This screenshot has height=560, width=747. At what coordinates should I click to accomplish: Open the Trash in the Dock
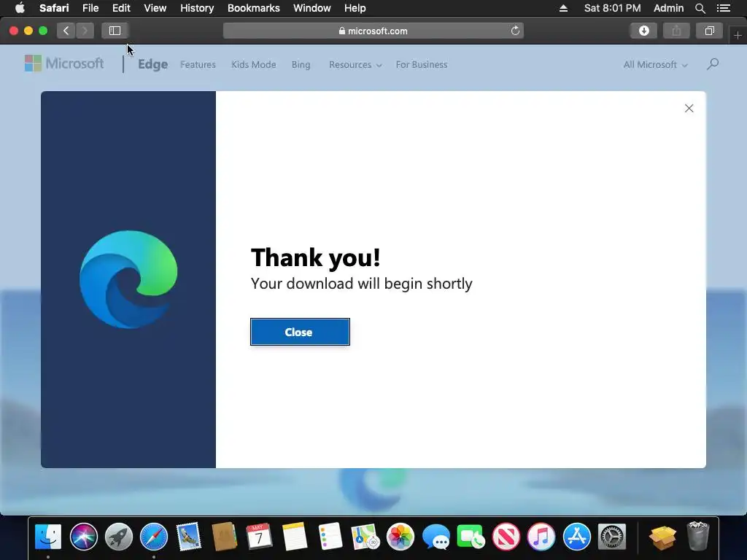click(x=698, y=537)
